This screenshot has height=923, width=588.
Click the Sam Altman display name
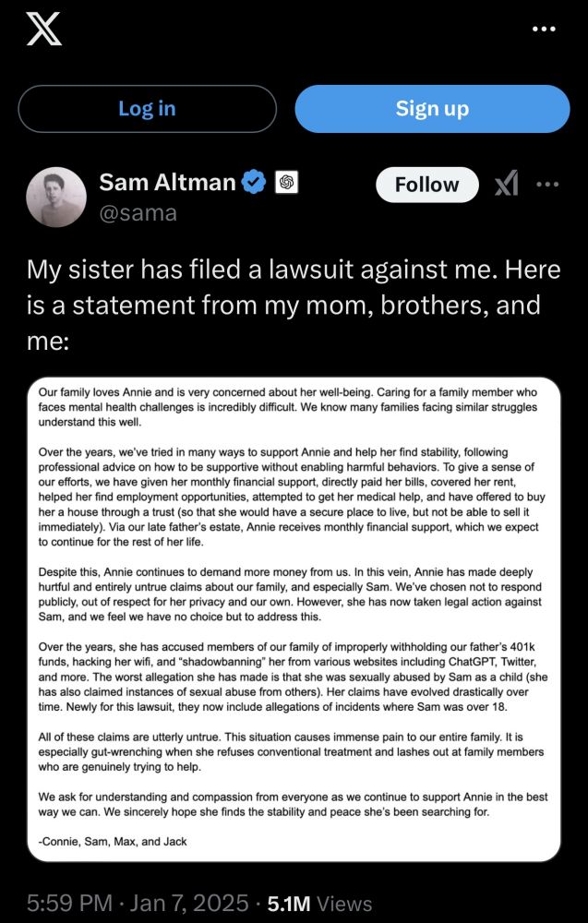[167, 182]
